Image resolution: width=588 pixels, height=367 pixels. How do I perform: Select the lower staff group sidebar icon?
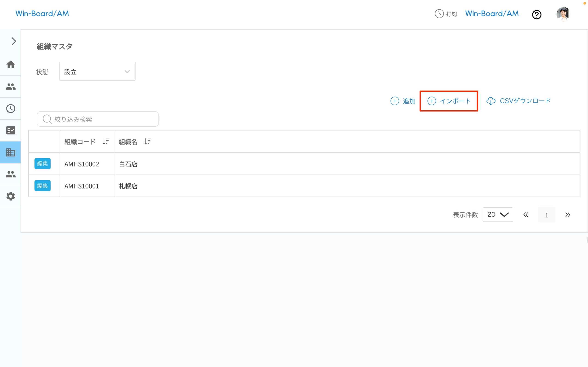click(10, 174)
